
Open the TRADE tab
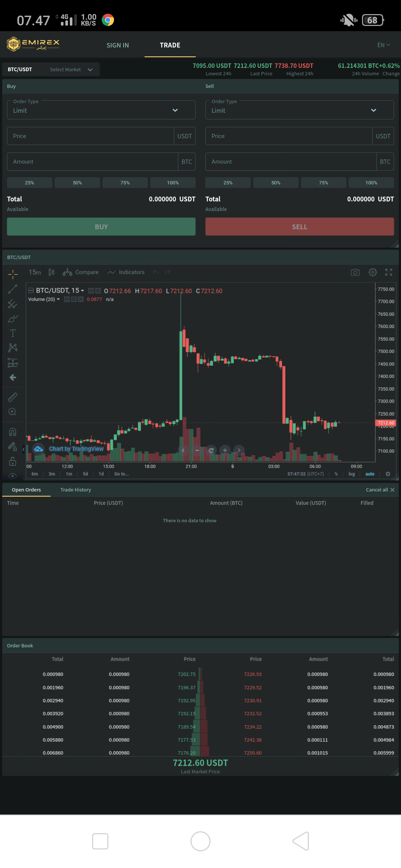coord(170,45)
